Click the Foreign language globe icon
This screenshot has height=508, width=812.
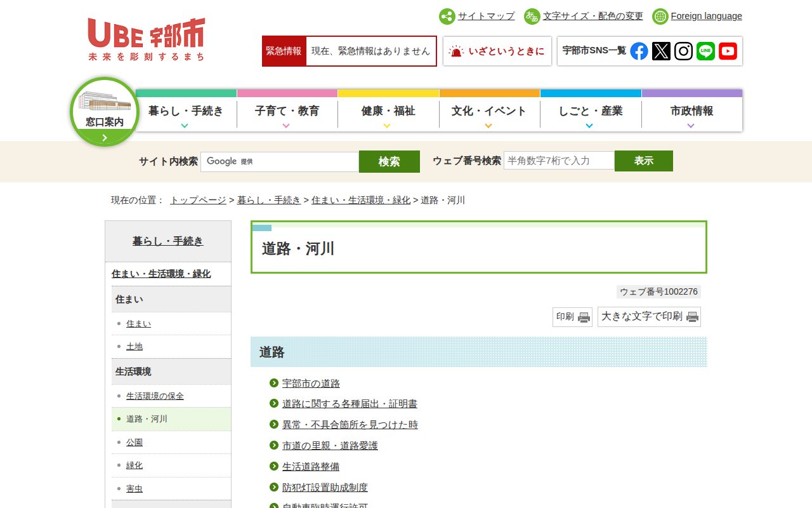[x=660, y=17]
